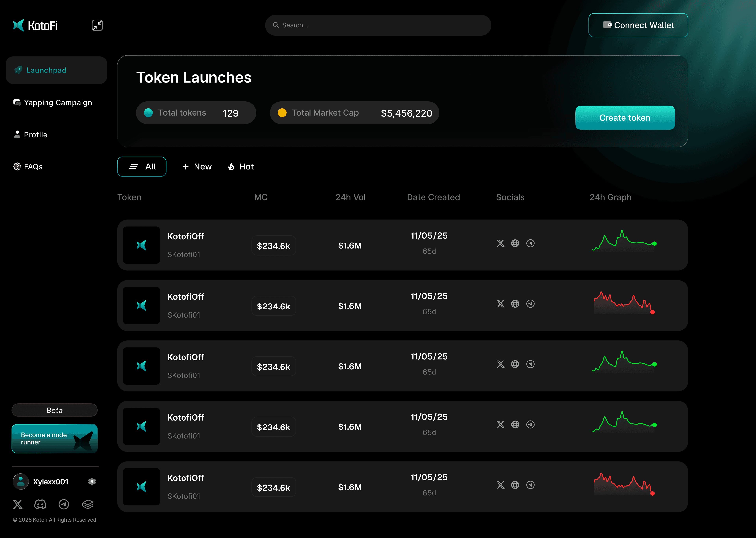Image resolution: width=756 pixels, height=538 pixels.
Task: Open the X (Twitter) icon in the sidebar footer
Action: tap(18, 504)
